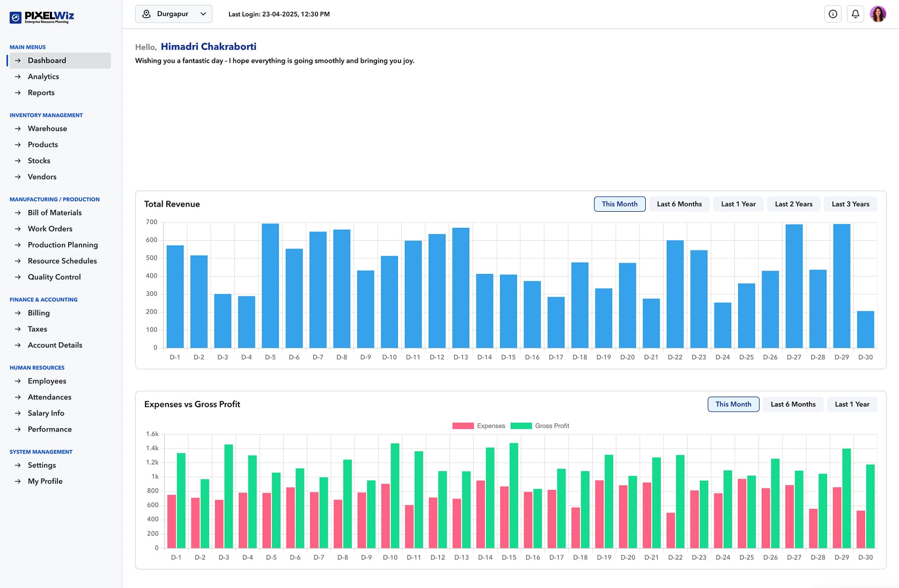Screen dimensions: 899x588
Task: Toggle Gross Profit series in legend
Action: point(540,426)
